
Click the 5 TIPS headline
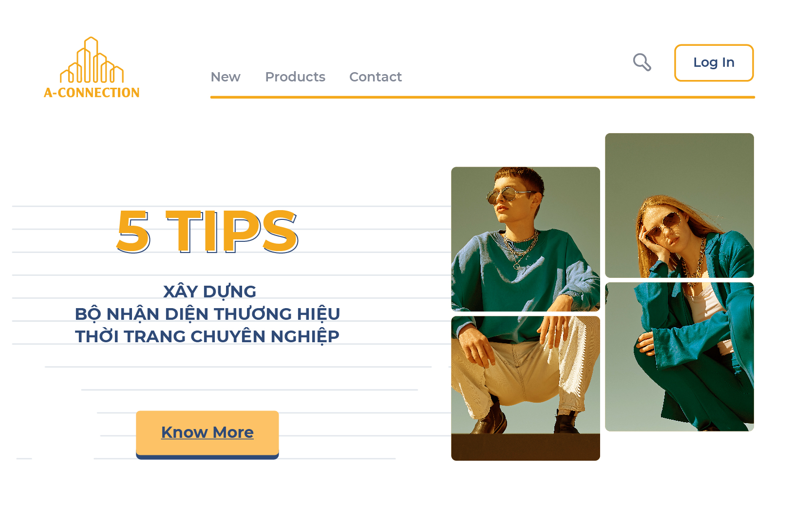pos(207,232)
